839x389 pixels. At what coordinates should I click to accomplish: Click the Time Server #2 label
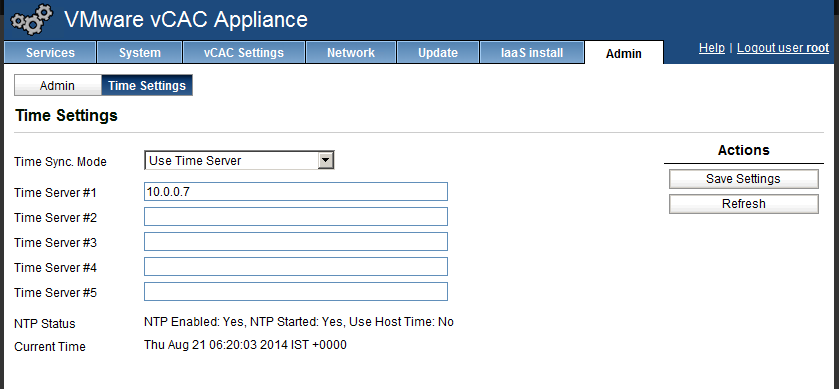pos(55,218)
